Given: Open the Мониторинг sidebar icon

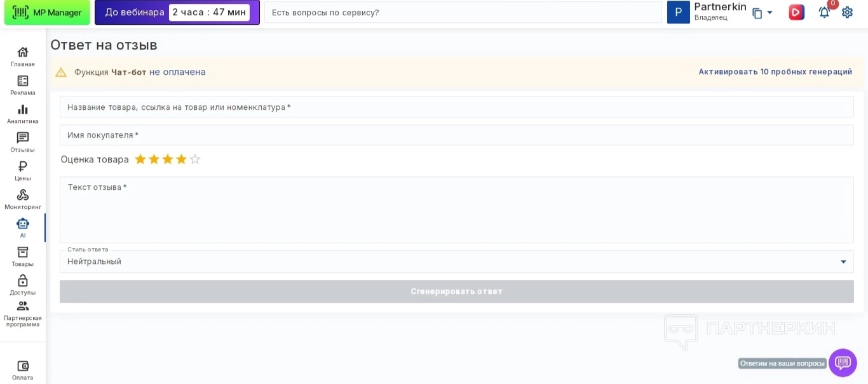Looking at the screenshot, I should 23,195.
